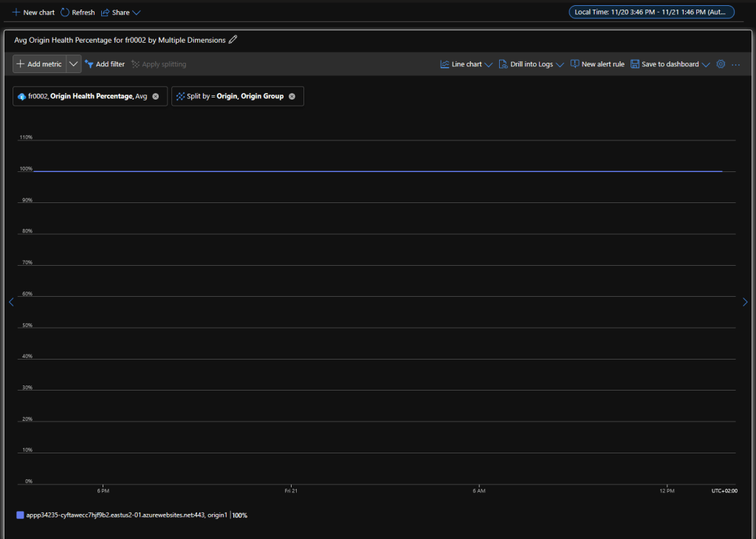756x539 pixels.
Task: Open Drill into Logs menu
Action: pos(531,64)
